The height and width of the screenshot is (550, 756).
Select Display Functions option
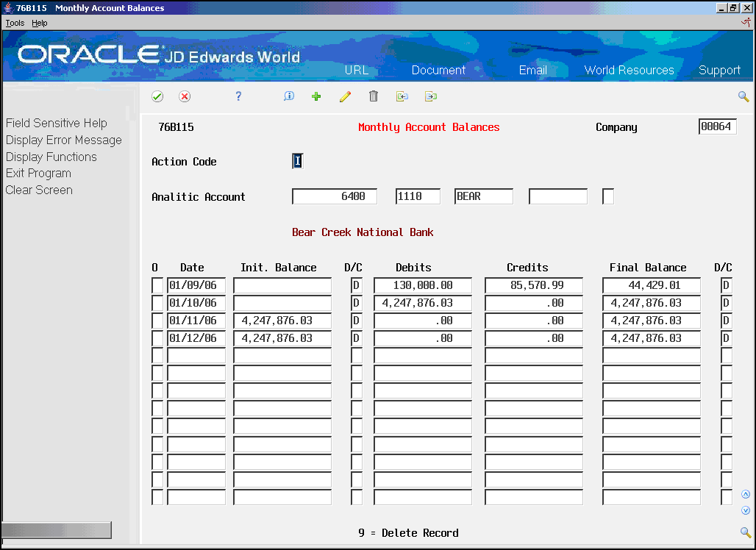51,157
